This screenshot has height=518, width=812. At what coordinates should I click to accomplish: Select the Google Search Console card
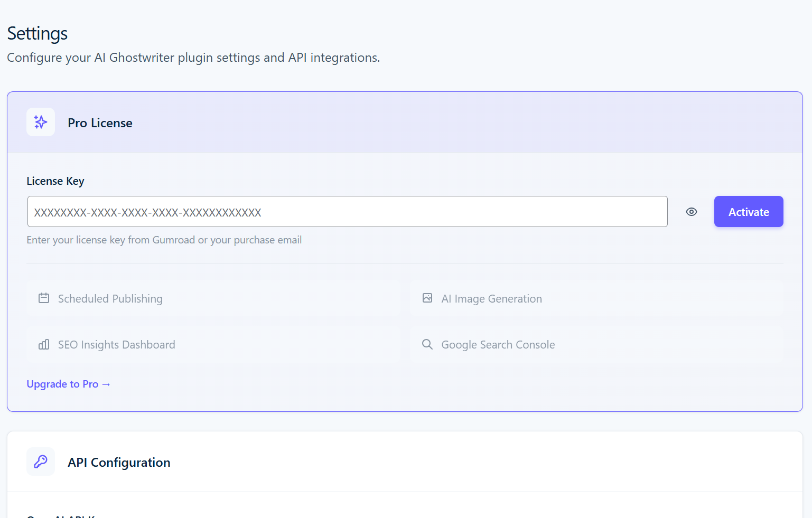[x=597, y=344]
